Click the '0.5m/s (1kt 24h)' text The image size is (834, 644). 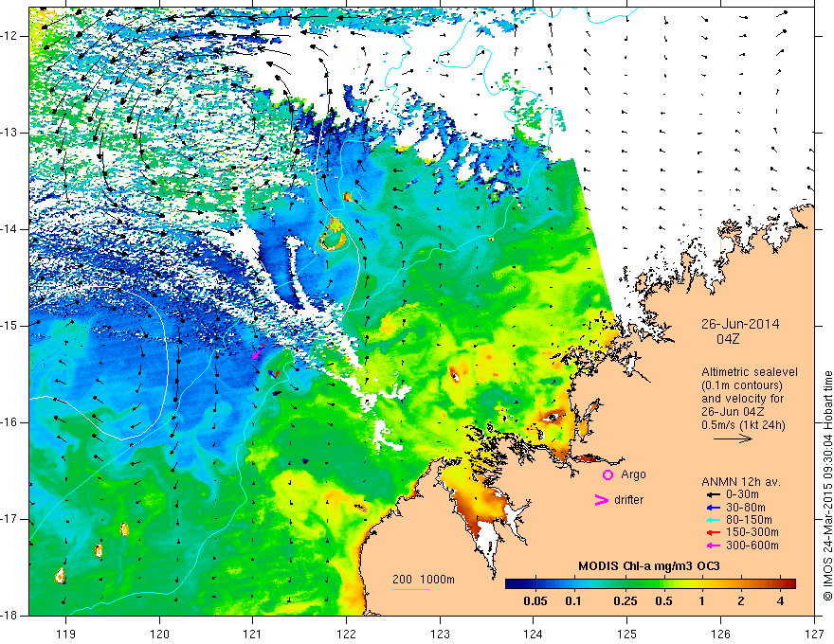743,424
